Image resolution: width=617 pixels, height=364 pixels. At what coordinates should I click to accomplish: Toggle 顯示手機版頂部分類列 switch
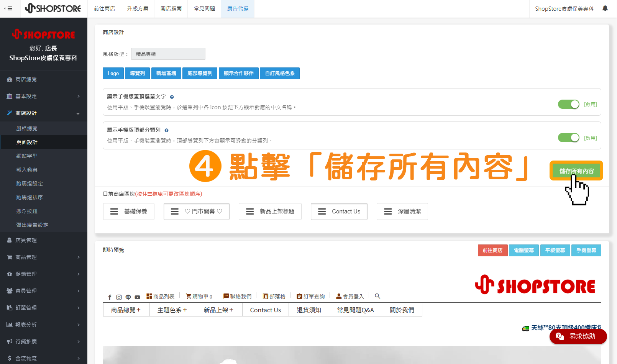click(x=569, y=138)
